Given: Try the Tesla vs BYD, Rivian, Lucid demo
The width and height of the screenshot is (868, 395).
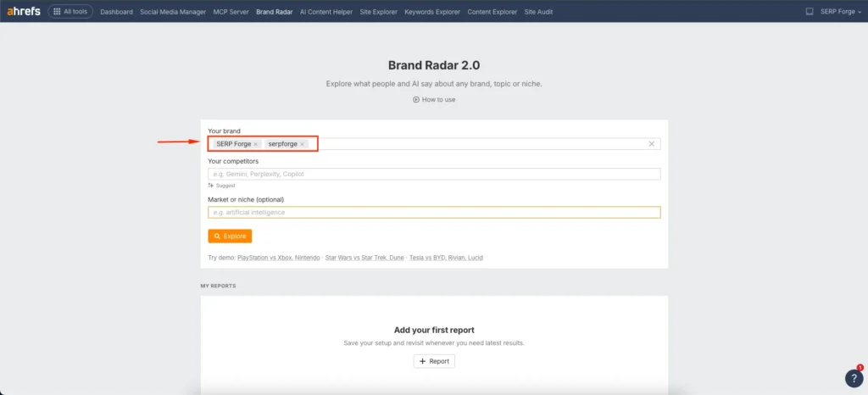Looking at the screenshot, I should click(x=444, y=257).
